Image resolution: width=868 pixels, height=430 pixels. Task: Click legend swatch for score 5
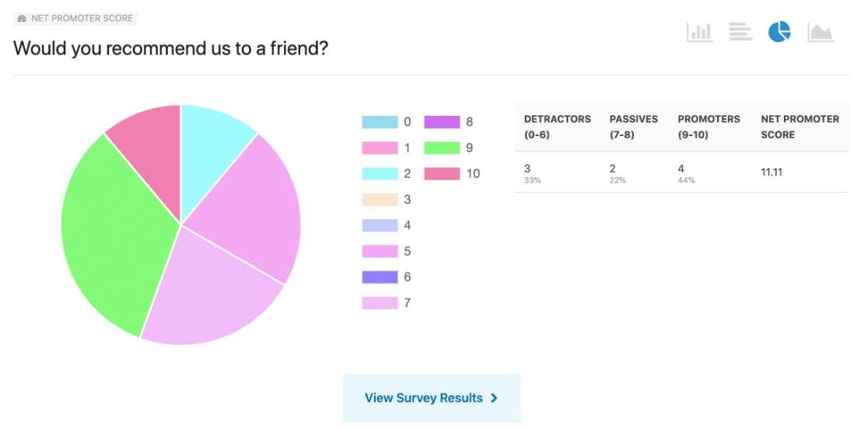[x=379, y=251]
